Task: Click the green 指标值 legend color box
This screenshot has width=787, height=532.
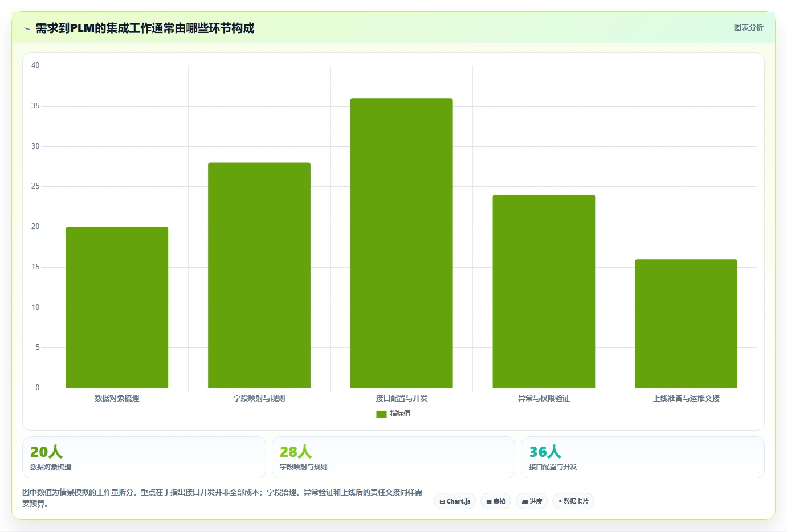Action: click(381, 414)
